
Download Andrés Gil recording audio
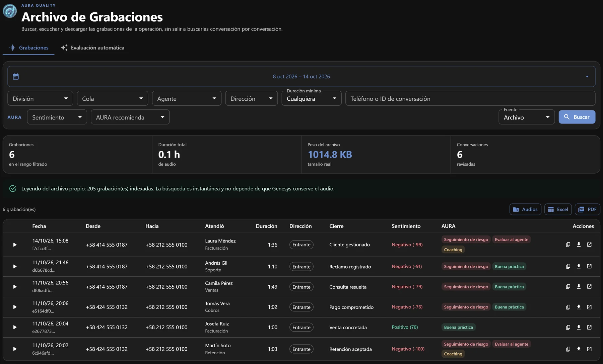click(x=579, y=266)
